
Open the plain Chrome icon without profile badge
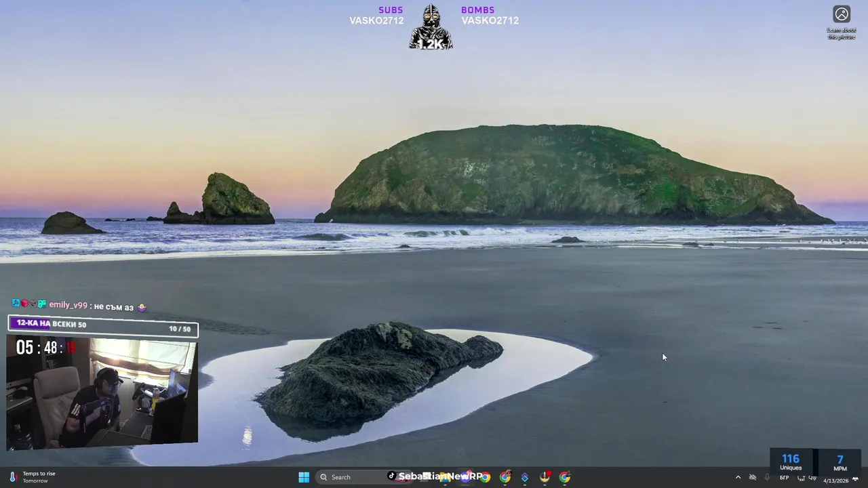click(485, 477)
